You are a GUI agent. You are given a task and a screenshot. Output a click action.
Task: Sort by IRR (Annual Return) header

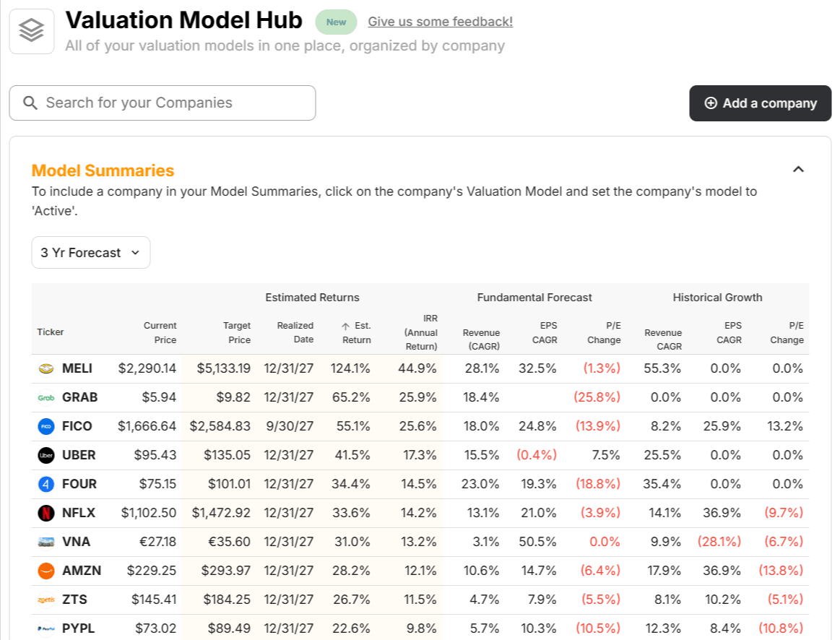pyautogui.click(x=421, y=332)
